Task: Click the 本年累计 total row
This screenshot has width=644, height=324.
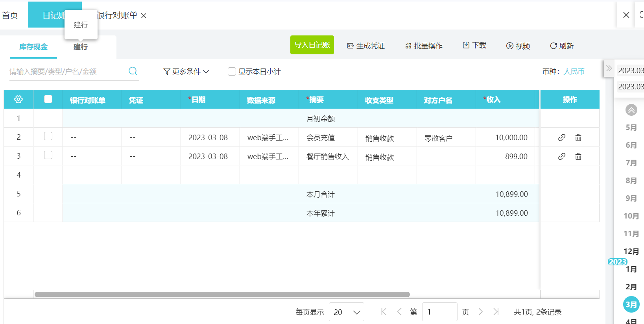Action: click(301, 213)
